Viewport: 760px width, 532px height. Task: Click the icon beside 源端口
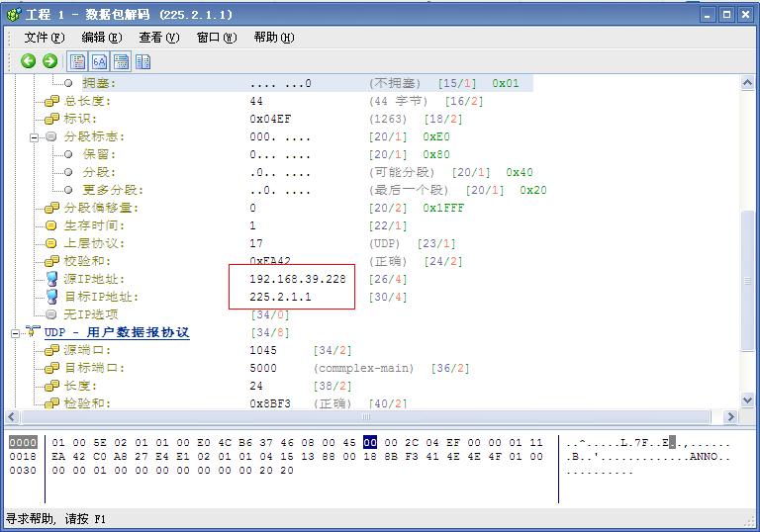pos(51,350)
